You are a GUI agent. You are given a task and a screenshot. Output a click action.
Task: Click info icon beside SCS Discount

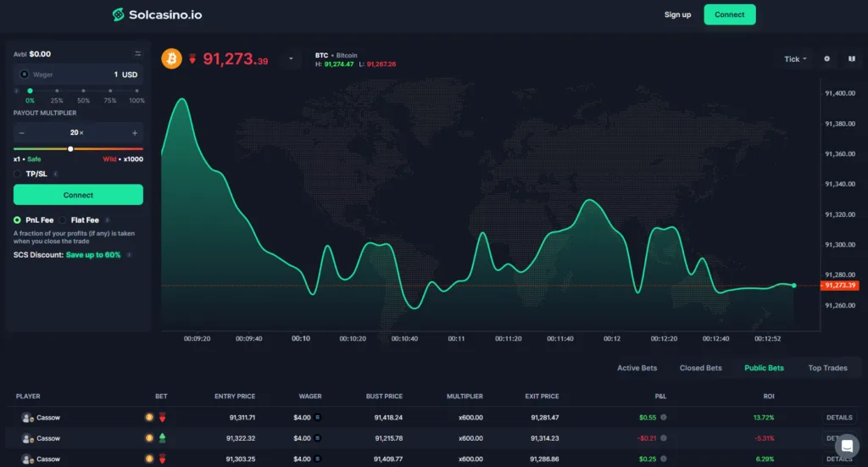129,254
